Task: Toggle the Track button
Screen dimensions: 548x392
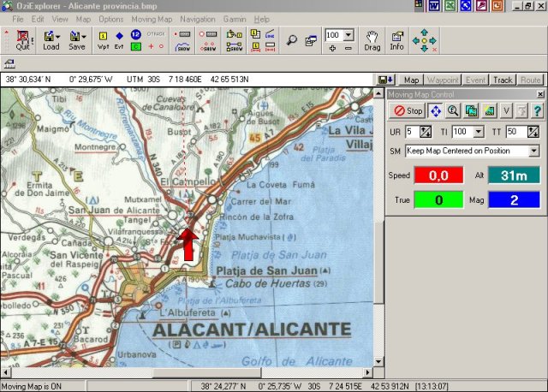Action: tap(503, 80)
